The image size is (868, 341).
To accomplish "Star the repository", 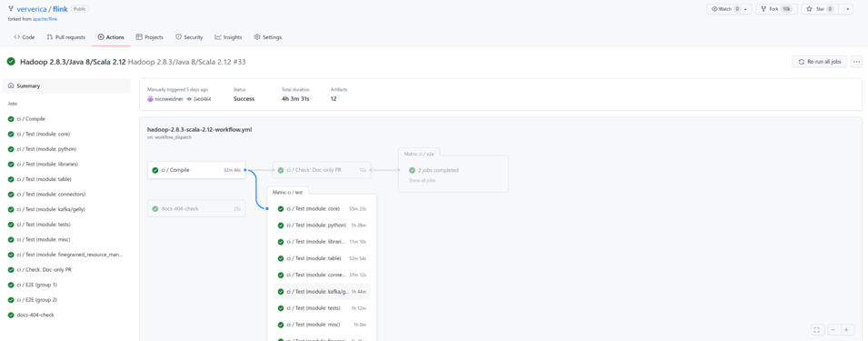I will [x=821, y=9].
